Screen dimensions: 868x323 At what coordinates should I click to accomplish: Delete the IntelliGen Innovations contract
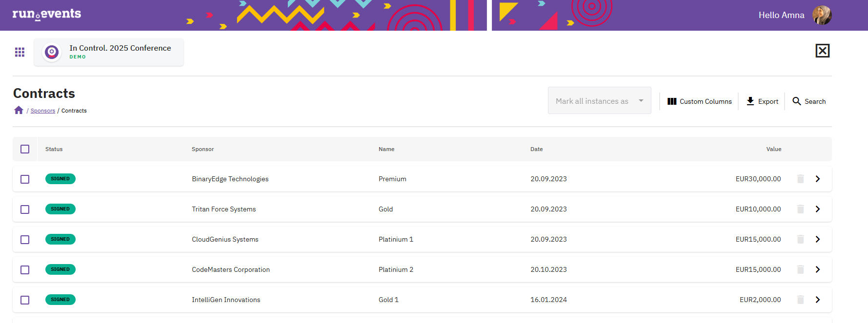point(801,300)
